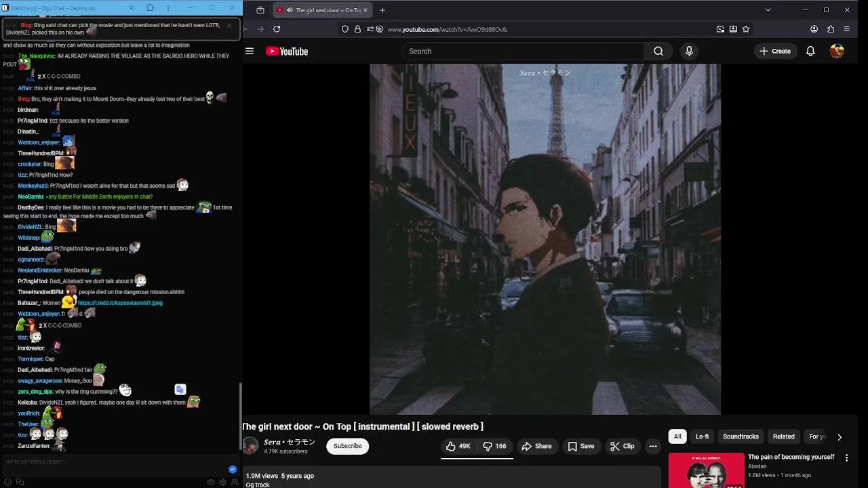Image resolution: width=868 pixels, height=488 pixels.
Task: Go to the YouTube home logo
Action: coord(287,52)
